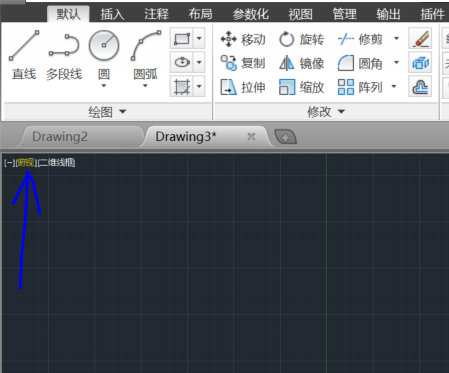Activate the 镜像 (Mirror) command
The image size is (449, 373).
pos(301,63)
